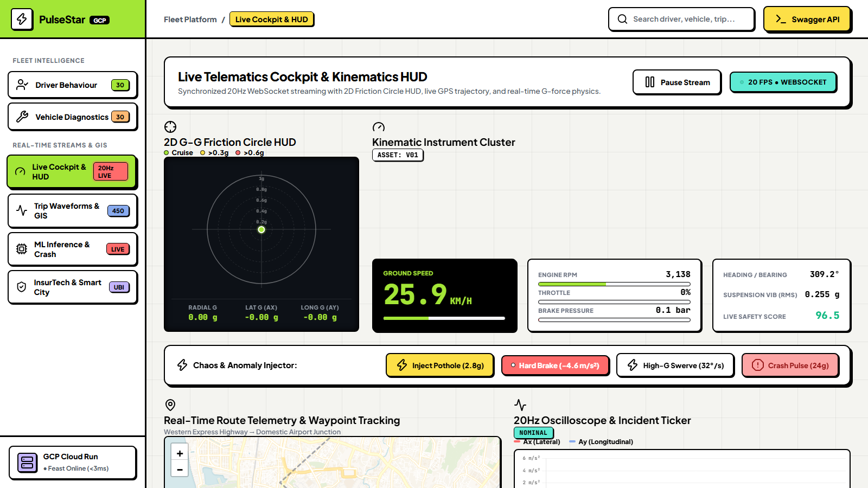Viewport: 868px width, 488px height.
Task: Click the route telemetry map pin icon
Action: tap(170, 405)
